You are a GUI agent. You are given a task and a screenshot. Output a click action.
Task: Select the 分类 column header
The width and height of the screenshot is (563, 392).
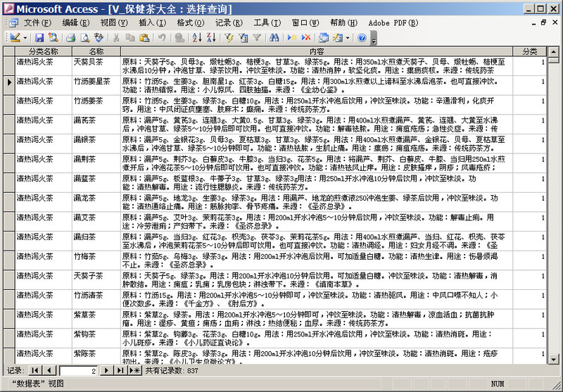point(529,51)
